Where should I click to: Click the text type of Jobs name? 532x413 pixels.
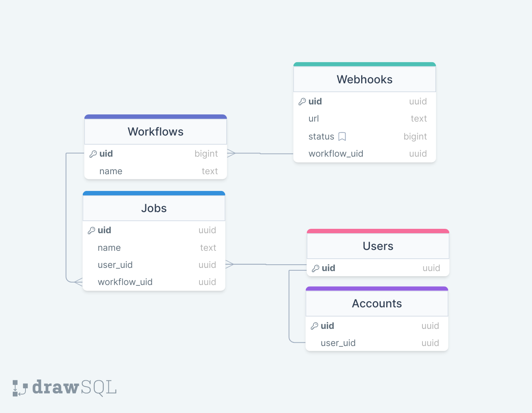click(208, 248)
